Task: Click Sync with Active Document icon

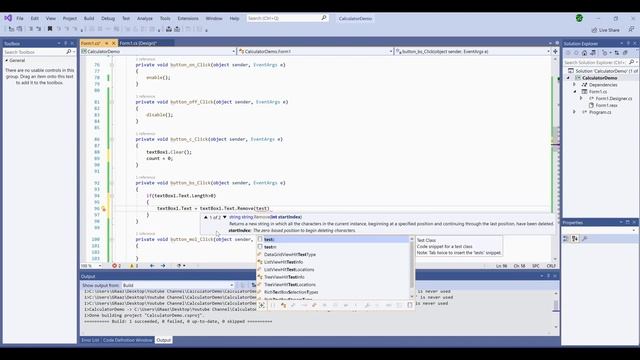Action: pos(617,53)
